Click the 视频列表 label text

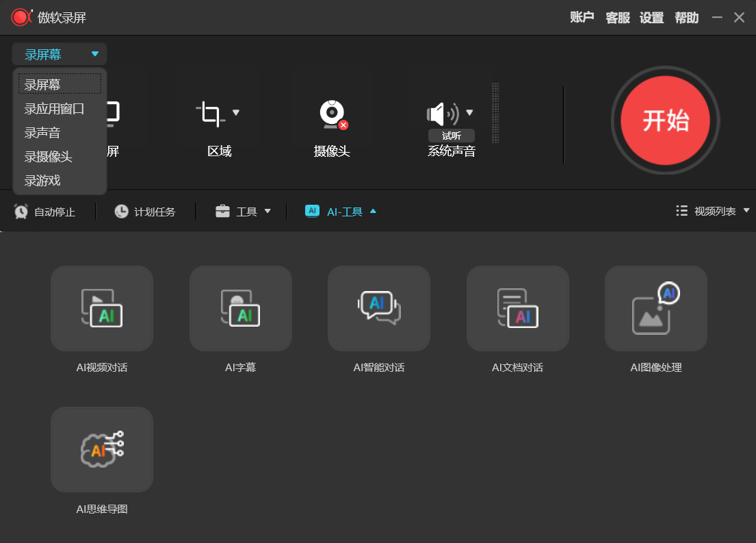coord(715,211)
